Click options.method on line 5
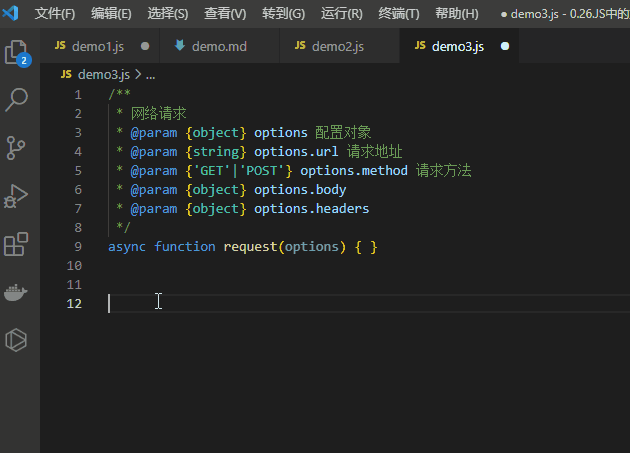Image resolution: width=630 pixels, height=453 pixels. pos(354,170)
